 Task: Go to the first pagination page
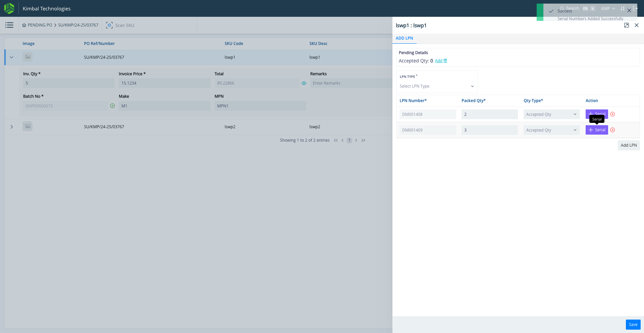pyautogui.click(x=336, y=140)
